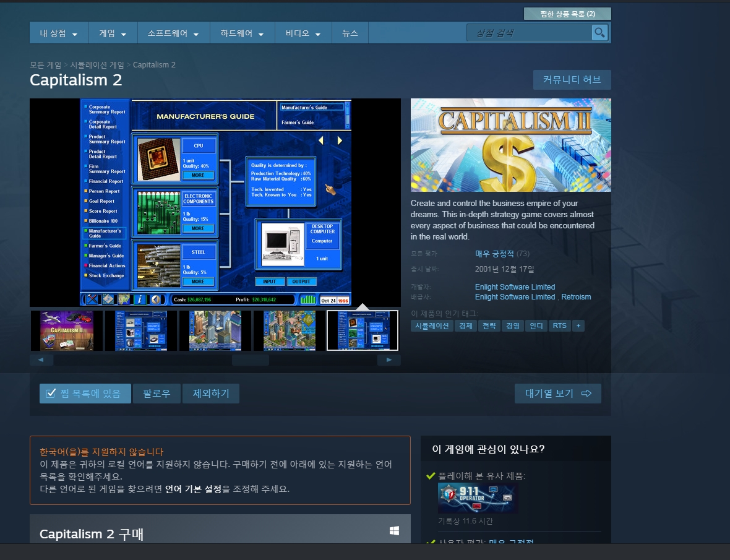Viewport: 730px width, 560px height.
Task: Click the arrow icon on 대기열 보기 button
Action: point(586,394)
